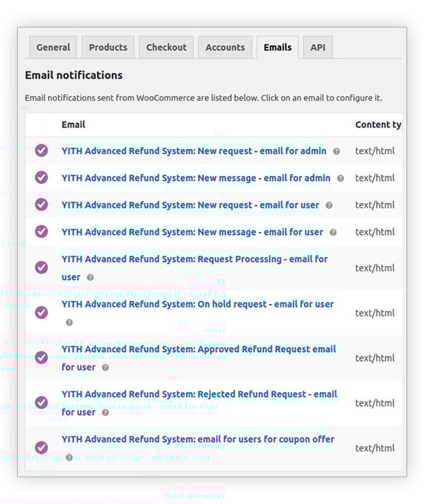
Task: Go to the Checkout tab
Action: click(166, 47)
